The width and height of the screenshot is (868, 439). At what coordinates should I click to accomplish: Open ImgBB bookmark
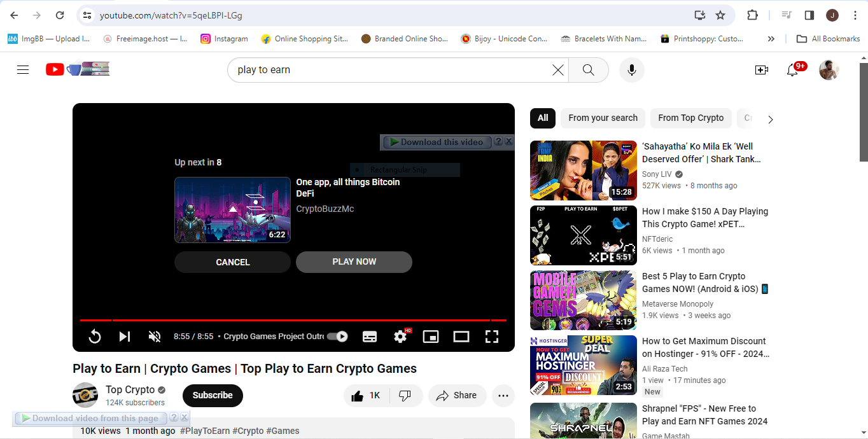click(49, 39)
